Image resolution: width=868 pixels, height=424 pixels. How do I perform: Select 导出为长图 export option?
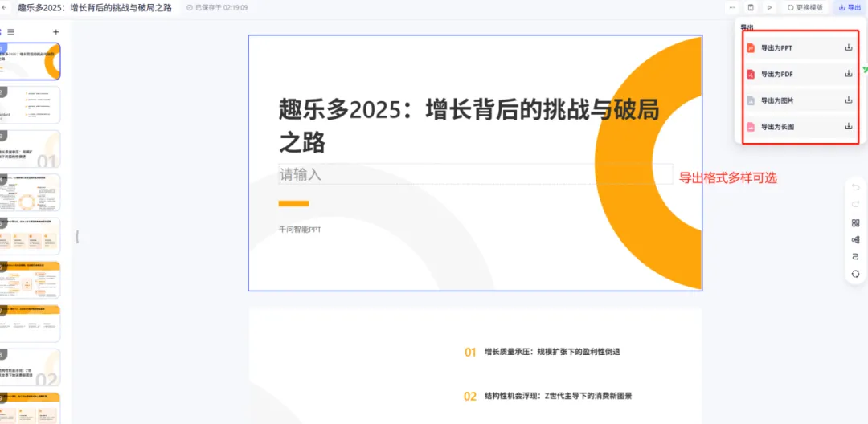800,127
